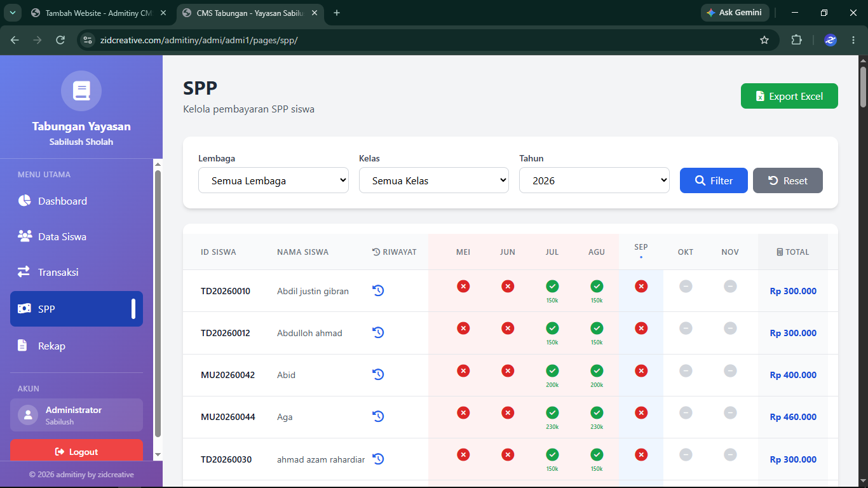This screenshot has height=488, width=868.
Task: Click paid JUL checkmark for MU20260042
Action: point(552,370)
